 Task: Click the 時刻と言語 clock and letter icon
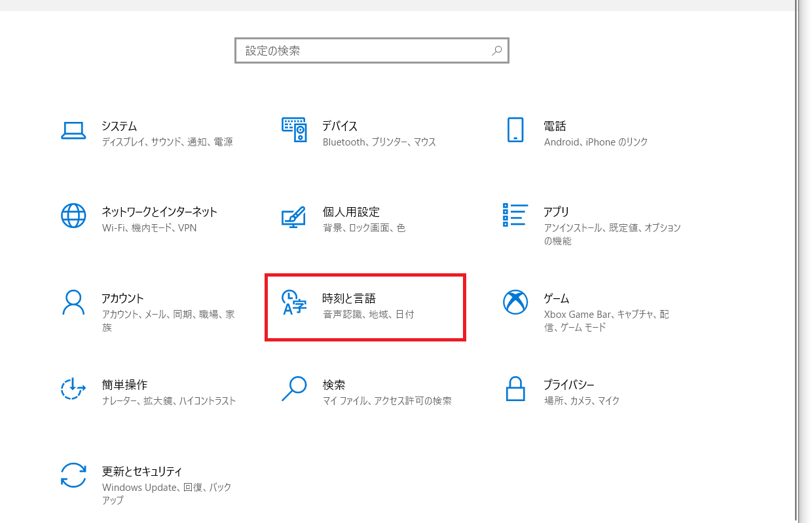click(x=294, y=302)
